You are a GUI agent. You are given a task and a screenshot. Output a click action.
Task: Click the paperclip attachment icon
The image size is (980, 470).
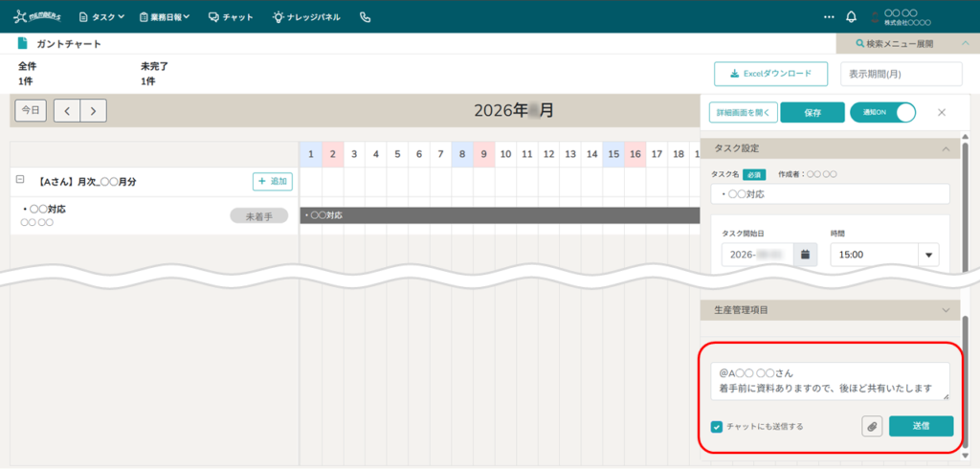pyautogui.click(x=872, y=426)
